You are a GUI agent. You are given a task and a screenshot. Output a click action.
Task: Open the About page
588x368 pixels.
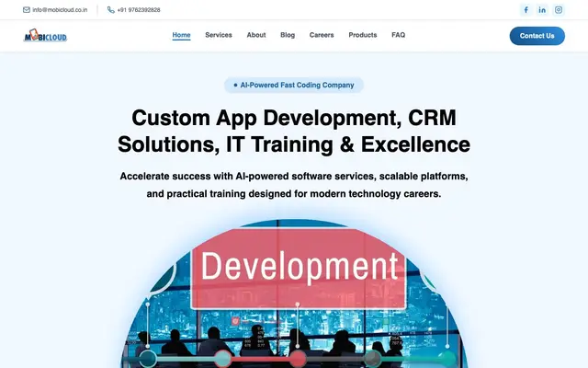[x=256, y=35]
